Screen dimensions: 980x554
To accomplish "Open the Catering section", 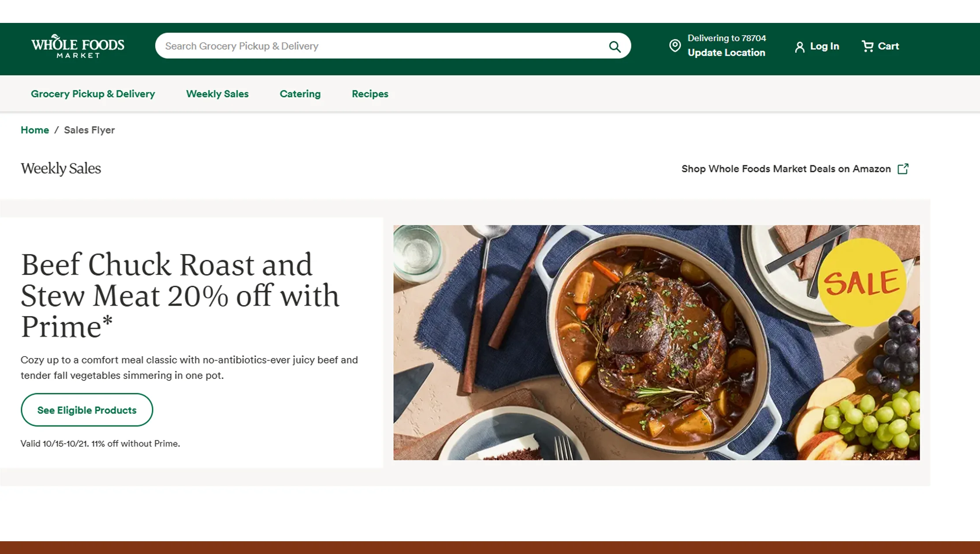I will pyautogui.click(x=300, y=94).
